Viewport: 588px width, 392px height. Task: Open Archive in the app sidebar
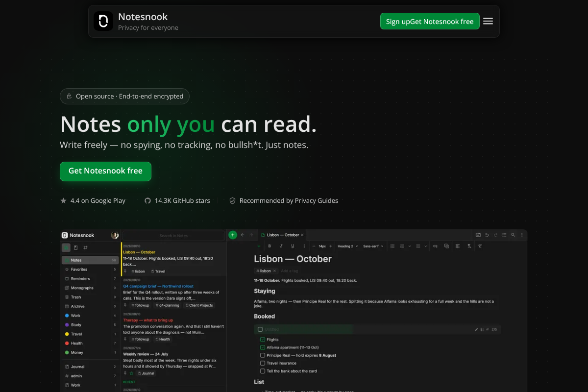click(x=89, y=306)
